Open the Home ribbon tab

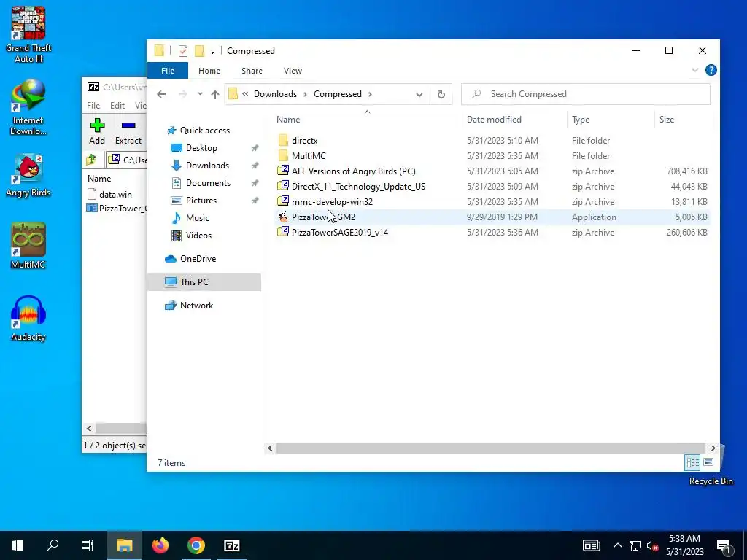coord(209,71)
